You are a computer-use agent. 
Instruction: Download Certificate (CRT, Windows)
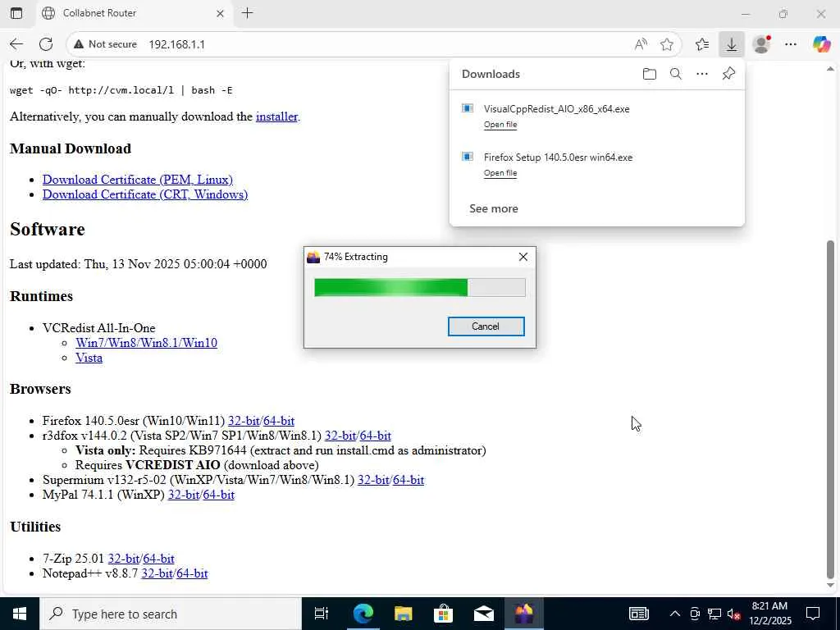(x=145, y=194)
